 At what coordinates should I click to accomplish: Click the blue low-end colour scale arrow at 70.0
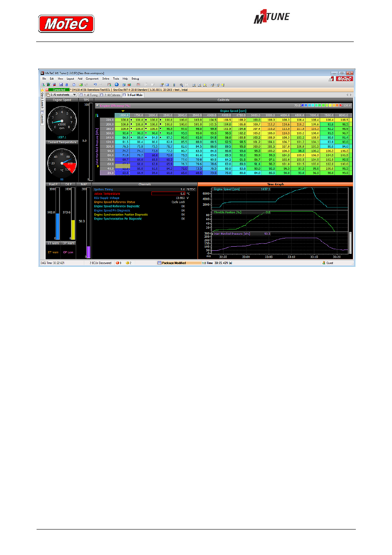point(302,106)
